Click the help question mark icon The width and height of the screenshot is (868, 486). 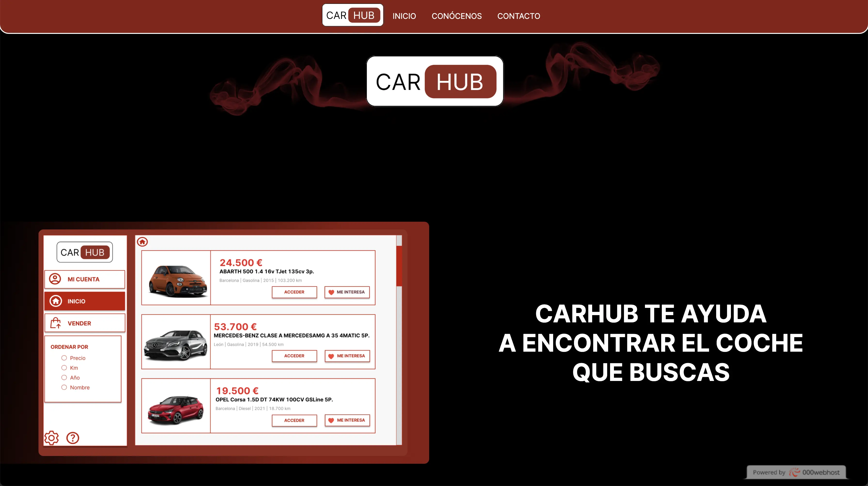tap(73, 438)
